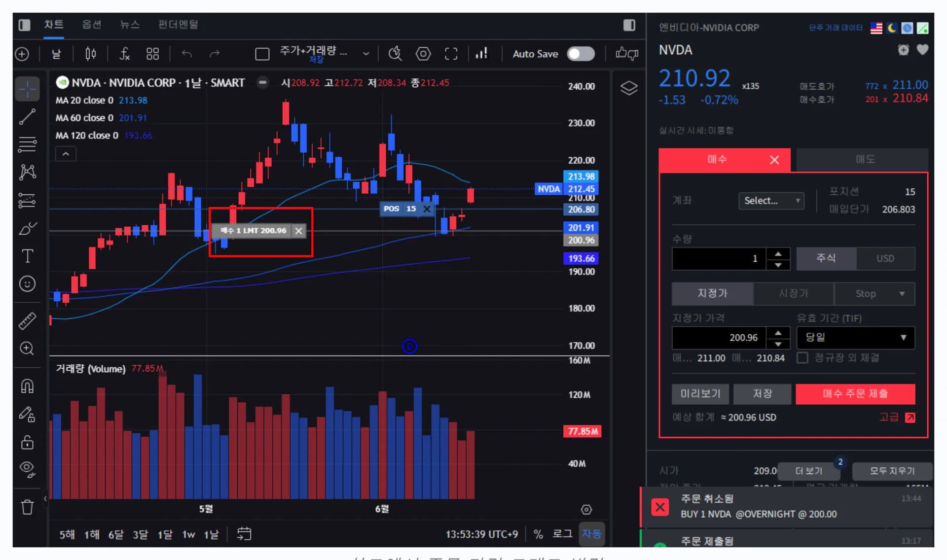Enable stay-in-drawing-mode pencil lock

click(28, 414)
